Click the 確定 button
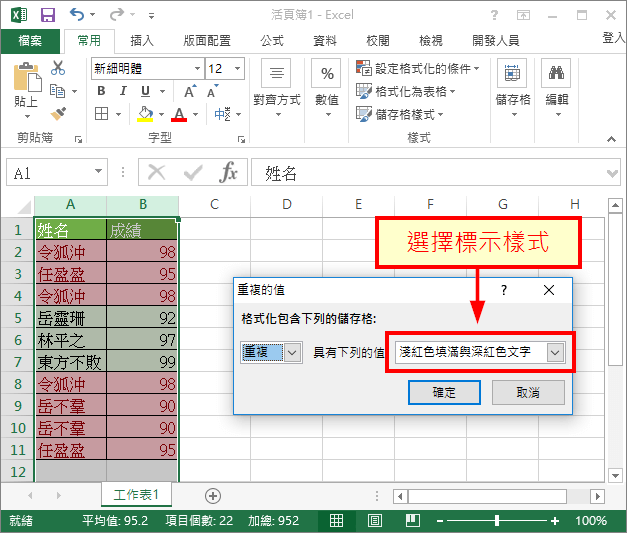The width and height of the screenshot is (627, 533). [444, 393]
